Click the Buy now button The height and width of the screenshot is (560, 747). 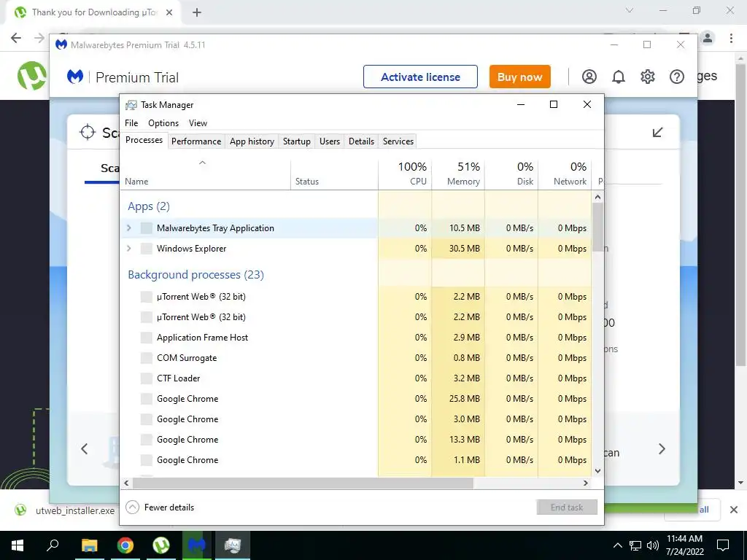519,77
